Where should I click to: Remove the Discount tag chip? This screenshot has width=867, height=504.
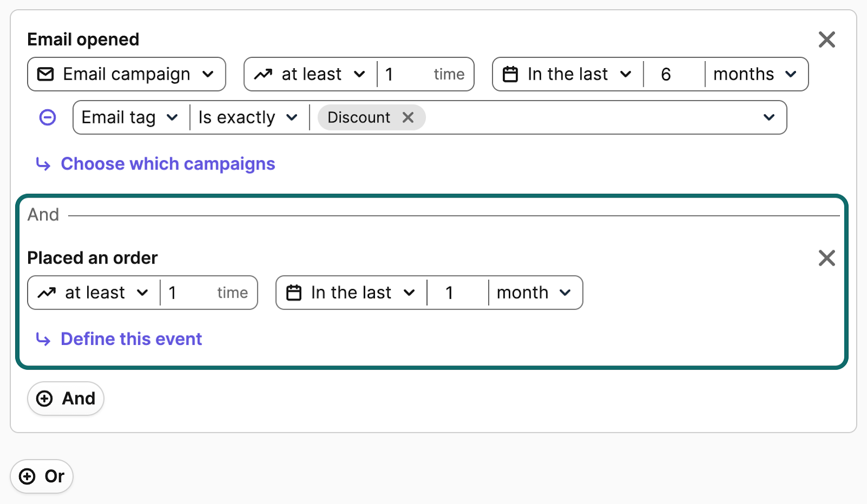click(408, 117)
